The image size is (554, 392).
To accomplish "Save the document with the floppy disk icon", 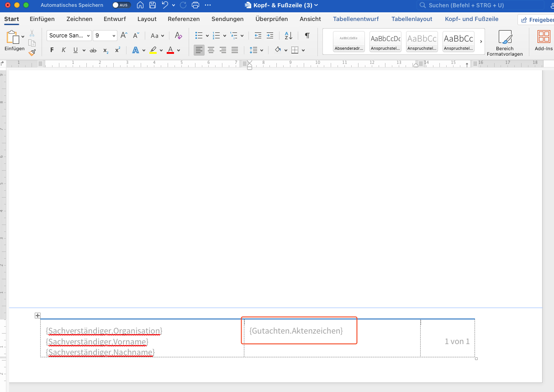I will coord(153,5).
